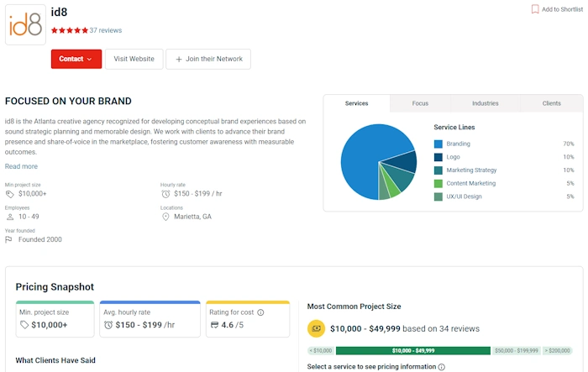Switch to the Industries tab
The height and width of the screenshot is (372, 588).
486,103
